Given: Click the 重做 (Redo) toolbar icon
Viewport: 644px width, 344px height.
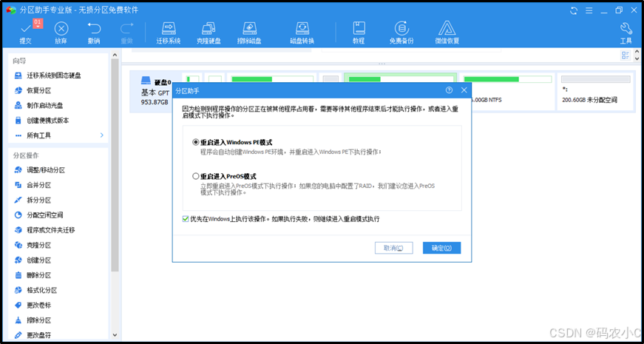Looking at the screenshot, I should click(126, 32).
